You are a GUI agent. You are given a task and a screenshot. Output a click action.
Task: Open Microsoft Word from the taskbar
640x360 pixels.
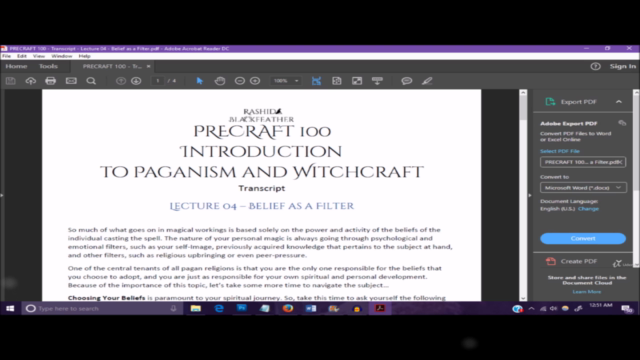point(311,308)
